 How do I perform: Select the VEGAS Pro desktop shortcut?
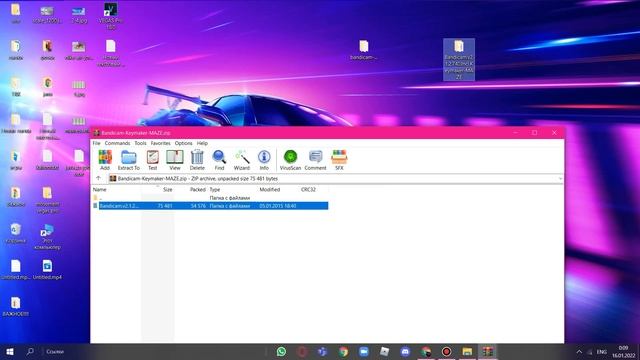click(x=111, y=16)
